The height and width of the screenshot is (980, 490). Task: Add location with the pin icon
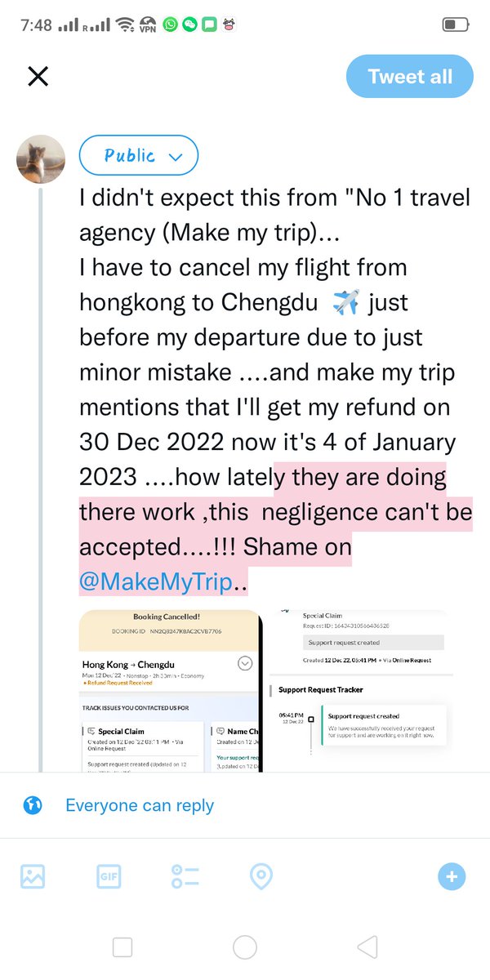pos(261,877)
